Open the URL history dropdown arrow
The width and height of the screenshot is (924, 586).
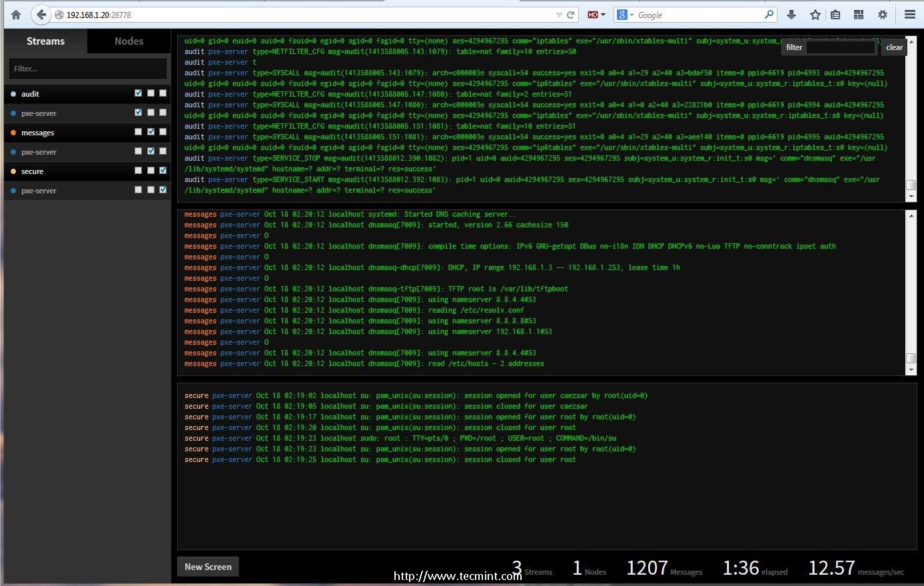(x=559, y=15)
